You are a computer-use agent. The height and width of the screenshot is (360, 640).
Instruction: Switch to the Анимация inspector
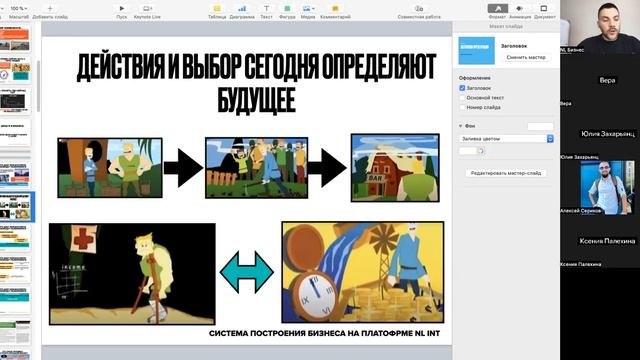click(x=520, y=8)
